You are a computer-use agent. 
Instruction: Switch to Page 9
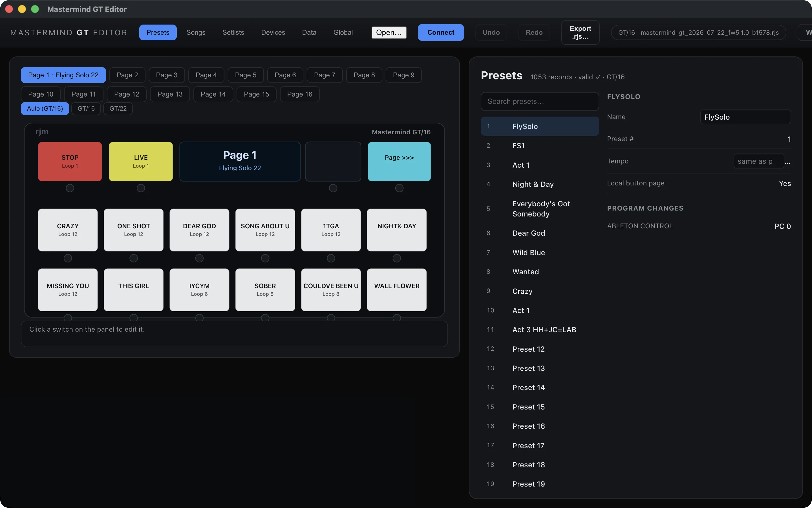tap(404, 75)
